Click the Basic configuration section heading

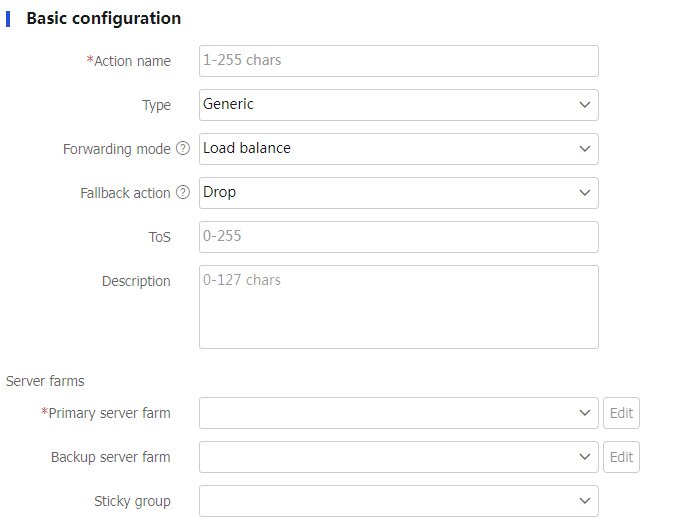tap(103, 18)
